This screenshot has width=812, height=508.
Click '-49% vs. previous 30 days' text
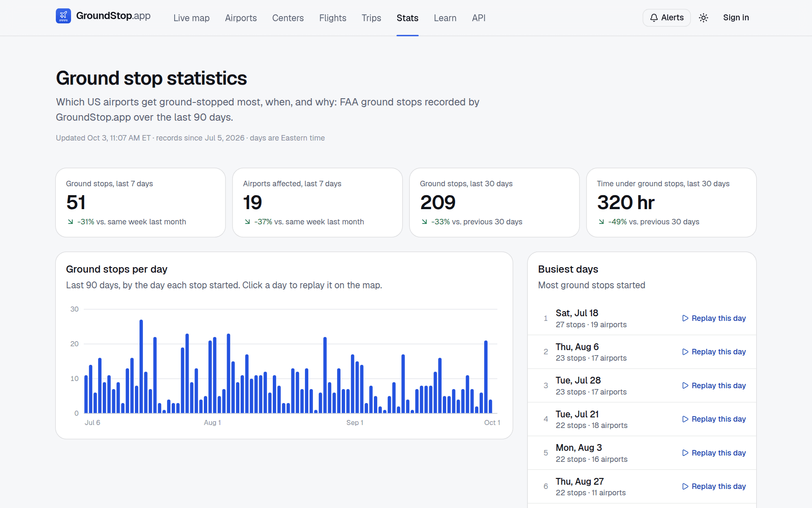(x=654, y=222)
